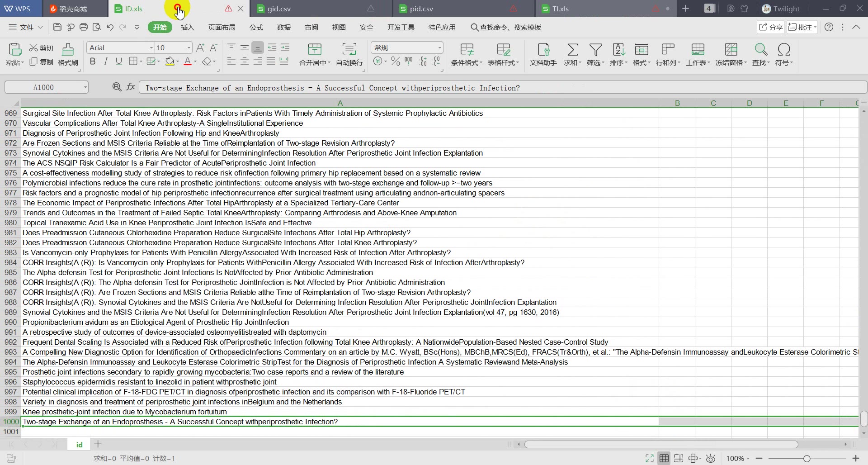The image size is (868, 465).
Task: Click the 合并居中 merge and center icon
Action: (x=315, y=49)
